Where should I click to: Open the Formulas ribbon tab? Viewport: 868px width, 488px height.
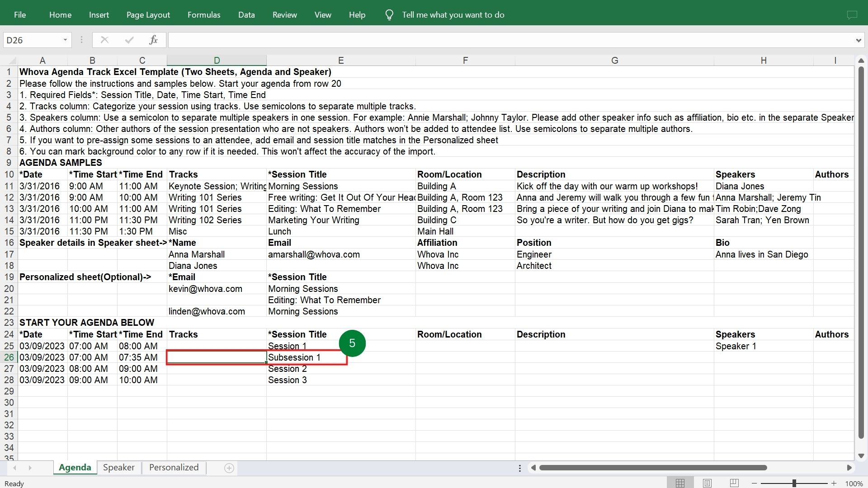pos(204,15)
